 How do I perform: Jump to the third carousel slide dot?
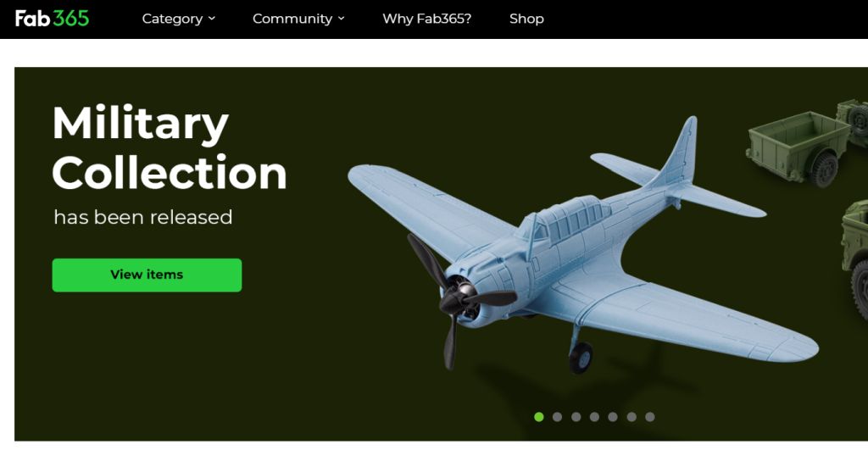pyautogui.click(x=576, y=417)
